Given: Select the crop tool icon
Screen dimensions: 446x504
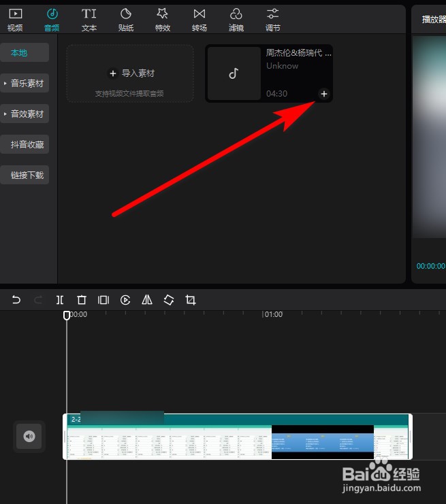Looking at the screenshot, I should point(191,300).
